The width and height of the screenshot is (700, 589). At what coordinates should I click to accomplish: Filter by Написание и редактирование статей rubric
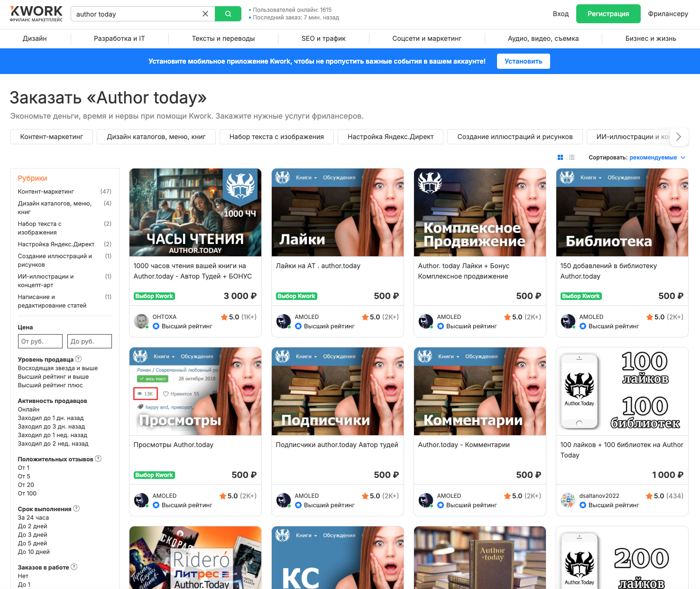coord(52,301)
